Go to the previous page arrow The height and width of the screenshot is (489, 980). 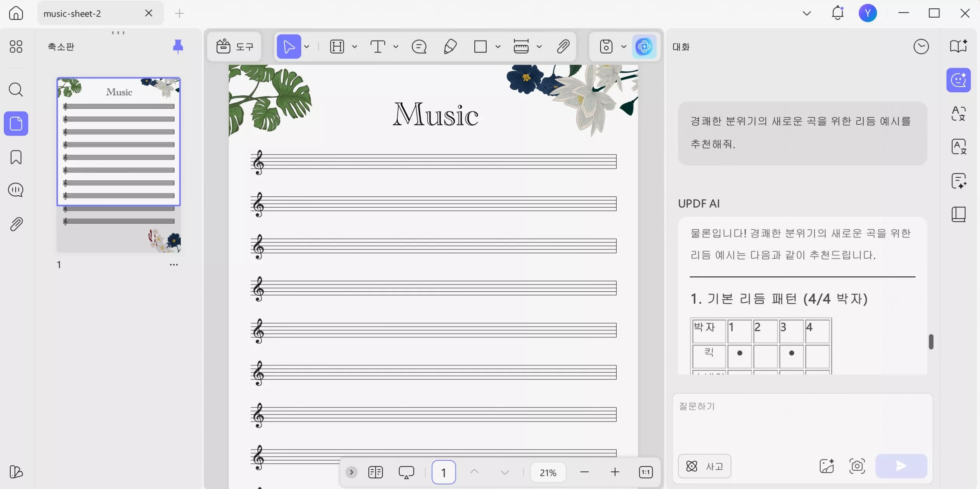[474, 472]
